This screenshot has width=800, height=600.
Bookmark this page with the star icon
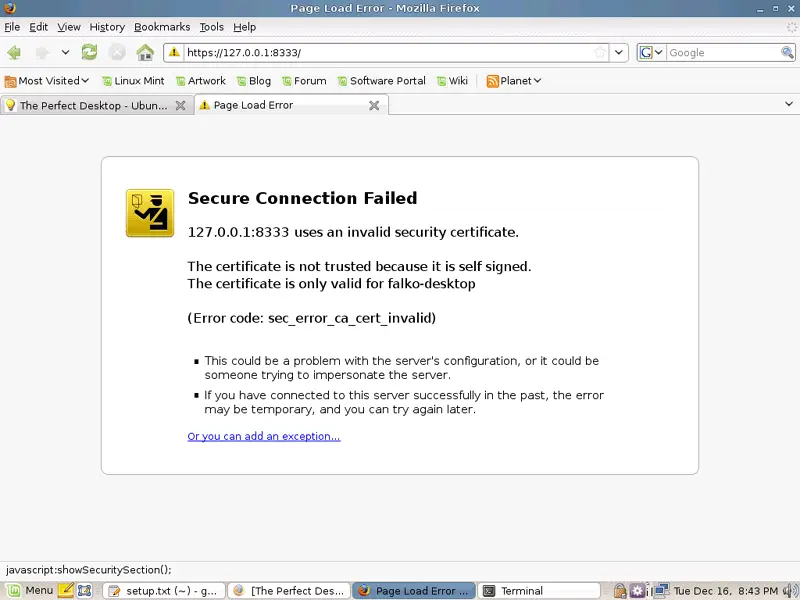click(x=600, y=52)
